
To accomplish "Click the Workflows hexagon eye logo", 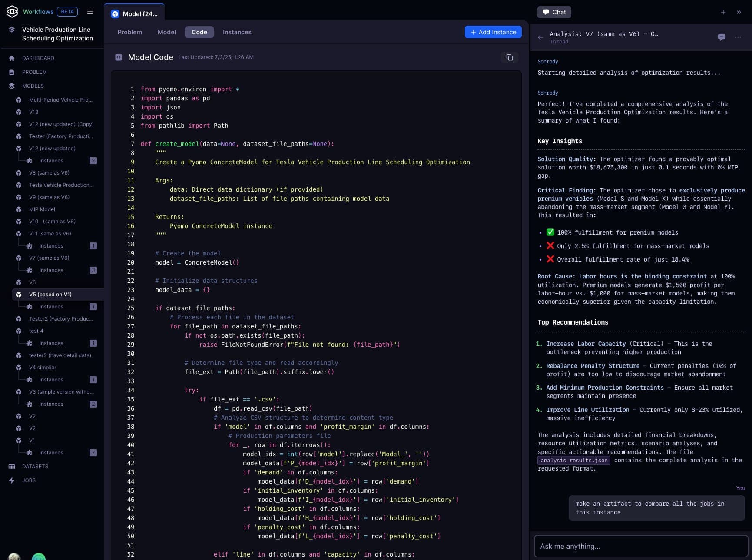I will point(11,12).
